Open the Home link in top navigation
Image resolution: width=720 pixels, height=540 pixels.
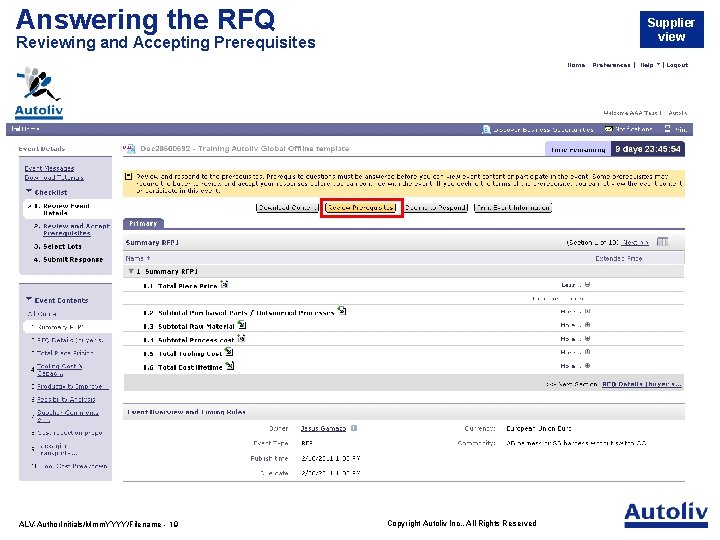point(576,65)
